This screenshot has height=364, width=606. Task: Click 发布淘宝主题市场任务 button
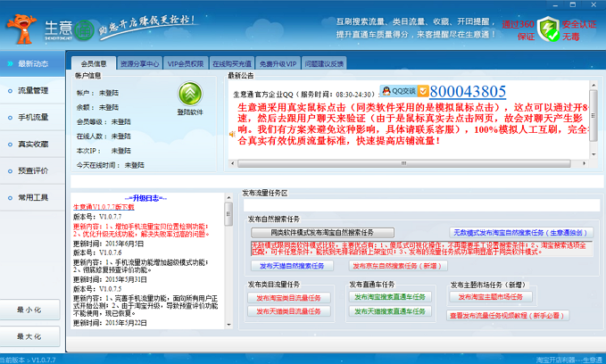point(491,297)
